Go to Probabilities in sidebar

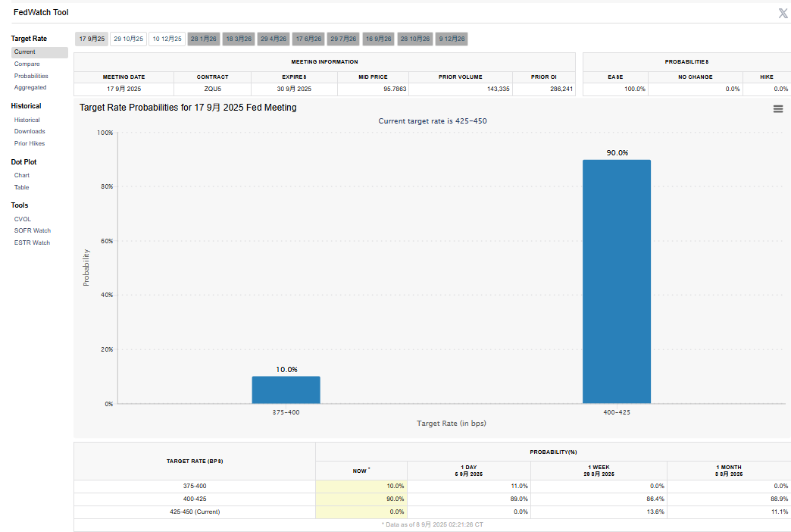(x=31, y=76)
